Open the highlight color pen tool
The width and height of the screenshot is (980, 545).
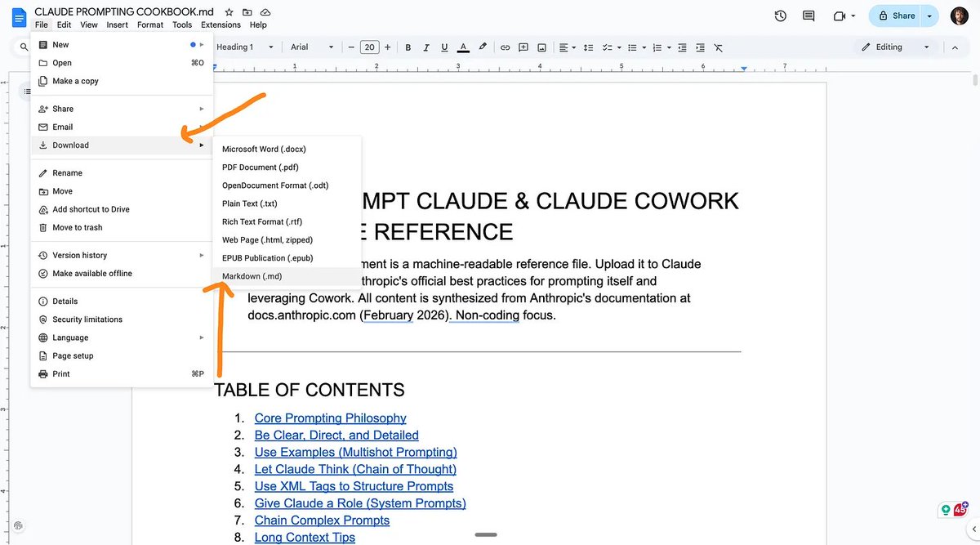click(483, 47)
